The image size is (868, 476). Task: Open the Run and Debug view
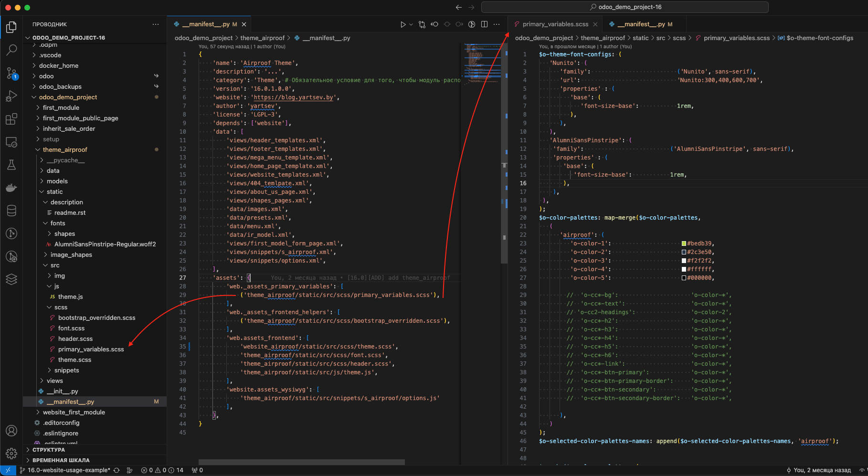11,96
